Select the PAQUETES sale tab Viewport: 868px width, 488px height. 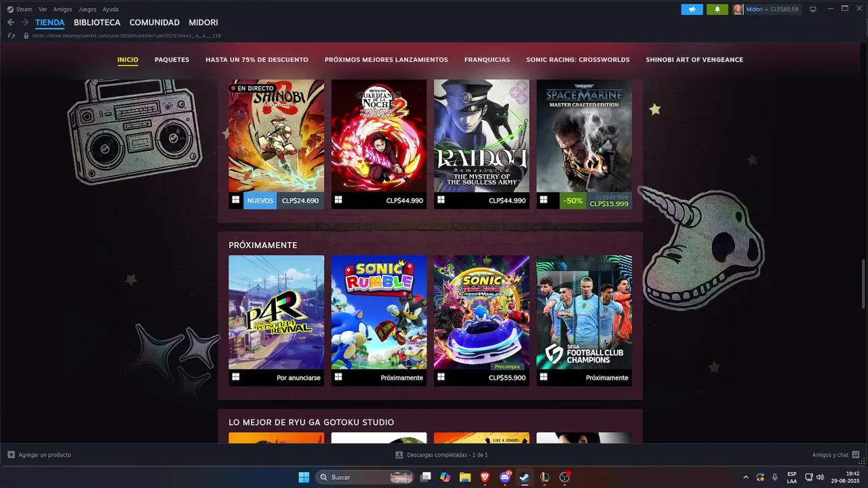(172, 60)
